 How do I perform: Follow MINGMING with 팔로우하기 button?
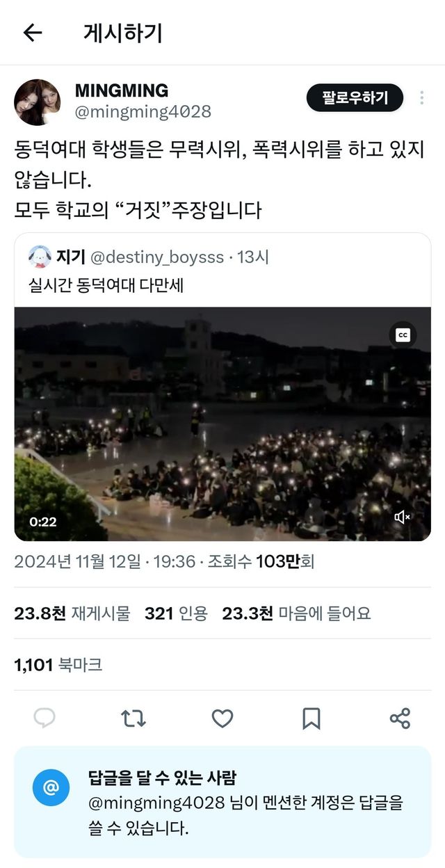[x=355, y=98]
